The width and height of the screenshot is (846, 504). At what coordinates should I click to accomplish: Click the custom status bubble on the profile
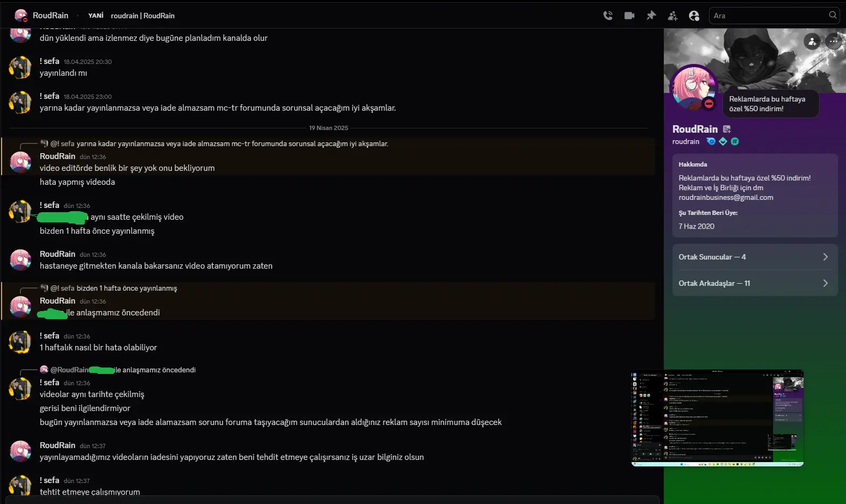pos(771,104)
